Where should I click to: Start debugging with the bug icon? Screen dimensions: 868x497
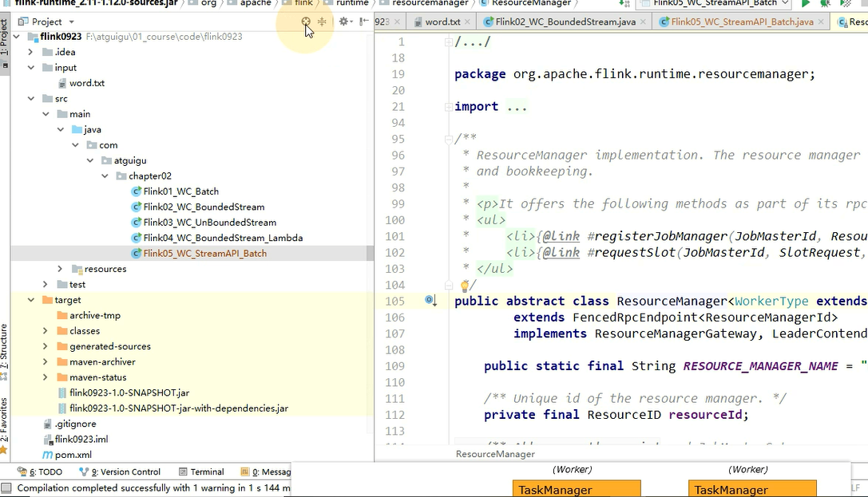(825, 4)
